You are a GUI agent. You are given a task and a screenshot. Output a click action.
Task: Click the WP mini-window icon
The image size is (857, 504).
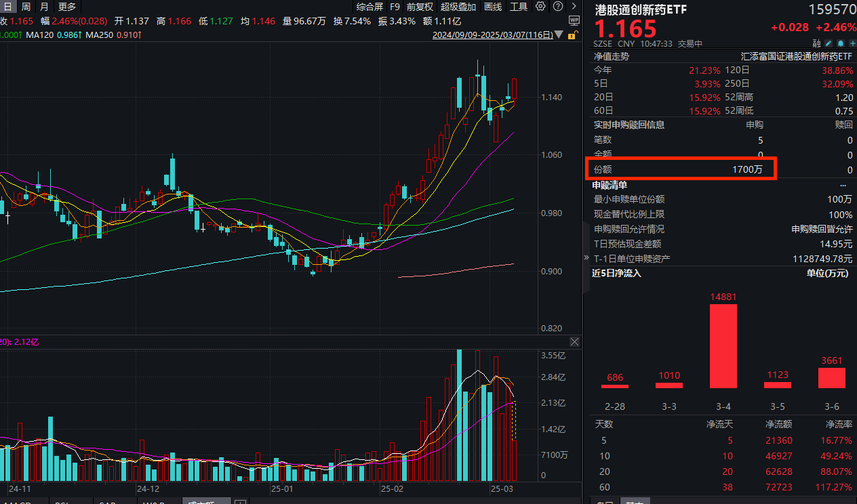(574, 20)
